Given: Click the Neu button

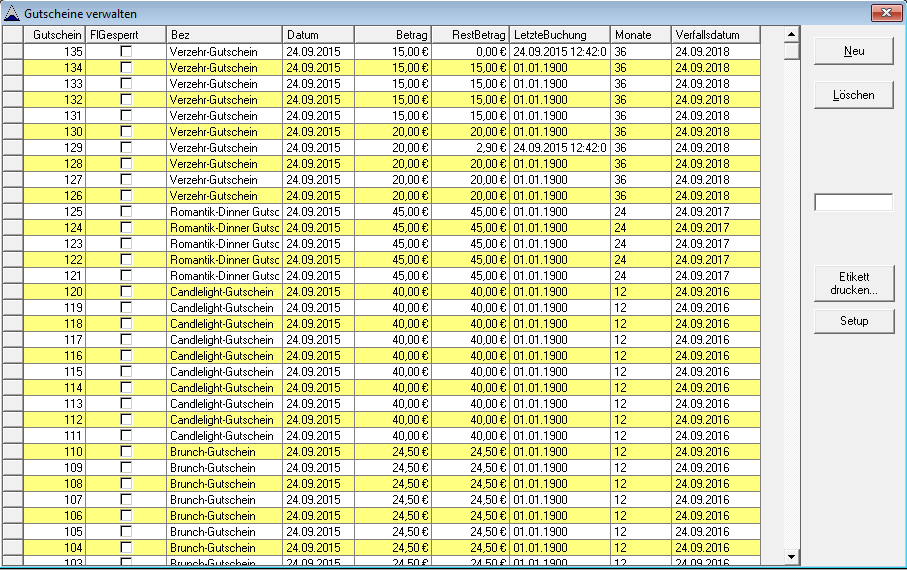Looking at the screenshot, I should pyautogui.click(x=854, y=51).
